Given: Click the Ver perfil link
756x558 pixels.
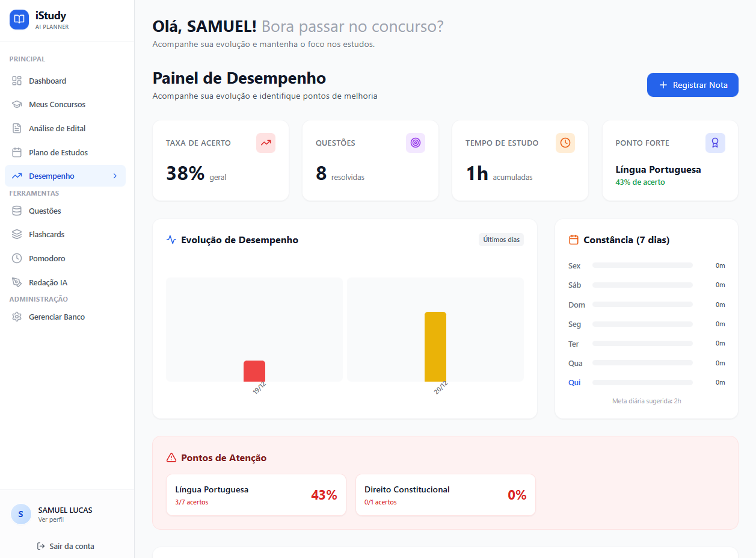Looking at the screenshot, I should pos(51,519).
